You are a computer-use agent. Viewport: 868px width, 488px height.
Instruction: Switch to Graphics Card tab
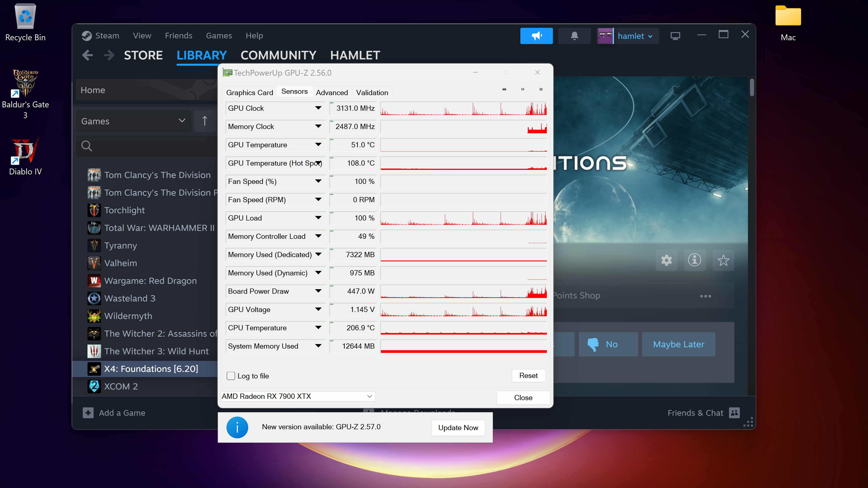[x=249, y=93]
